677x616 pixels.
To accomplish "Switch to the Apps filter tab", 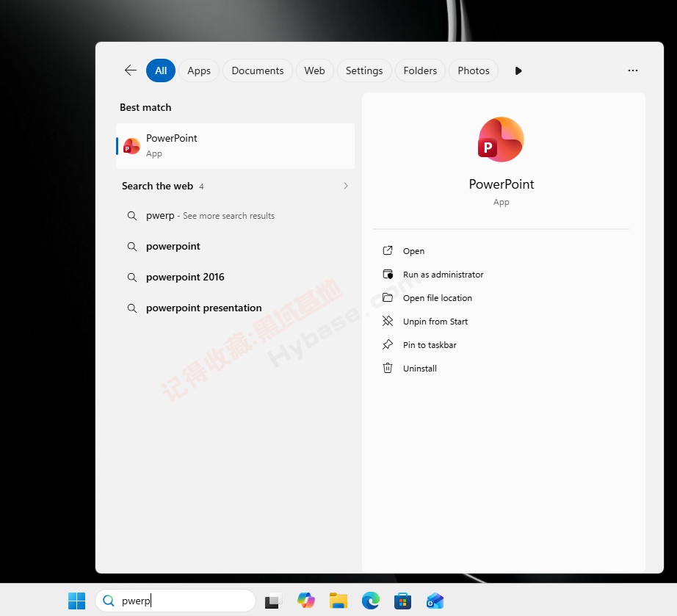I will tap(198, 70).
